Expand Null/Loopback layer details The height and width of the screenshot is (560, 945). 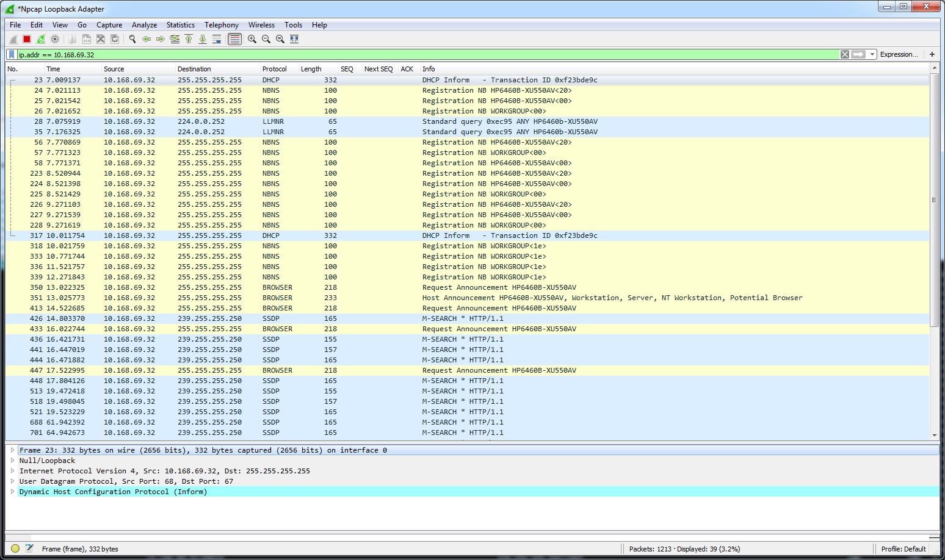(x=12, y=461)
